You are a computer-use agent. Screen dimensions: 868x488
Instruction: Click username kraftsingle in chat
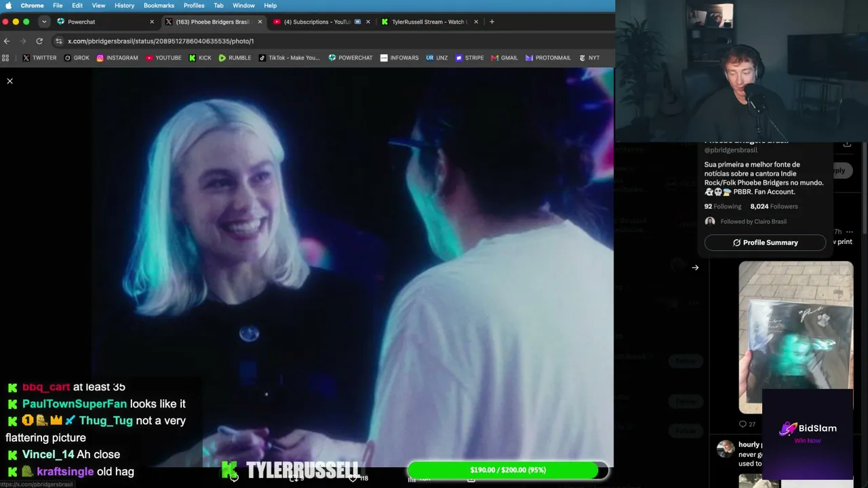65,472
